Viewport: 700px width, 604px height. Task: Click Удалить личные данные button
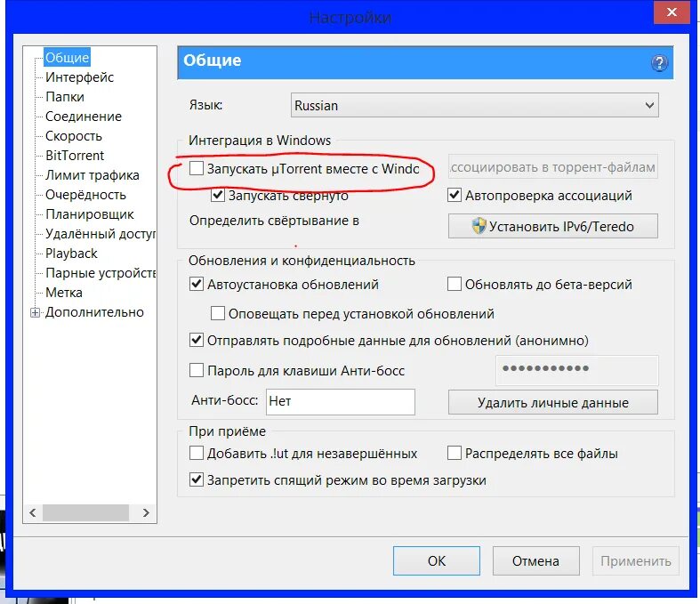pyautogui.click(x=552, y=402)
